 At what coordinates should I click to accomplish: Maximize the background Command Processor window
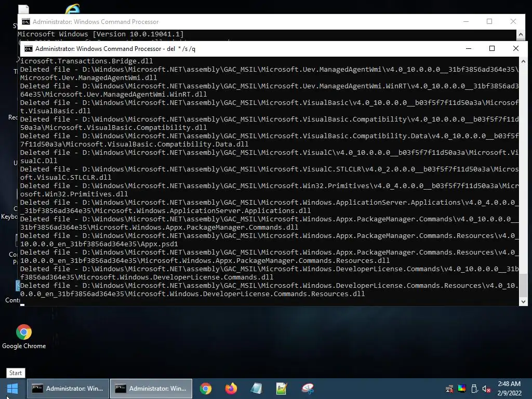coord(489,21)
